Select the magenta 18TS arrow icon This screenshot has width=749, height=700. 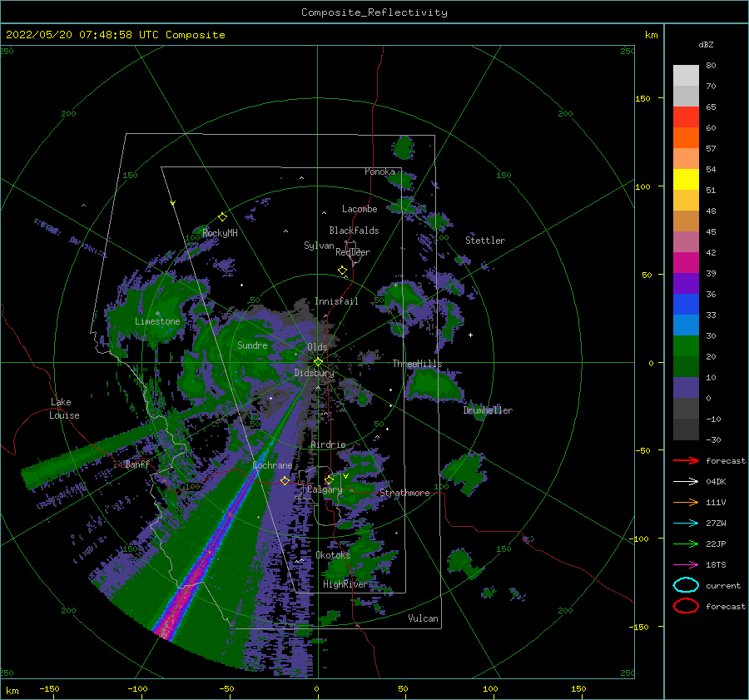686,565
